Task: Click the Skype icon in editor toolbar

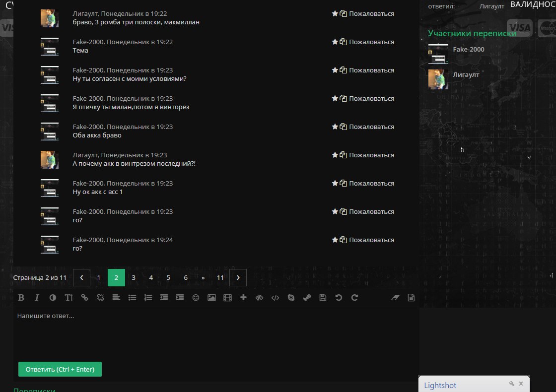Action: click(291, 298)
